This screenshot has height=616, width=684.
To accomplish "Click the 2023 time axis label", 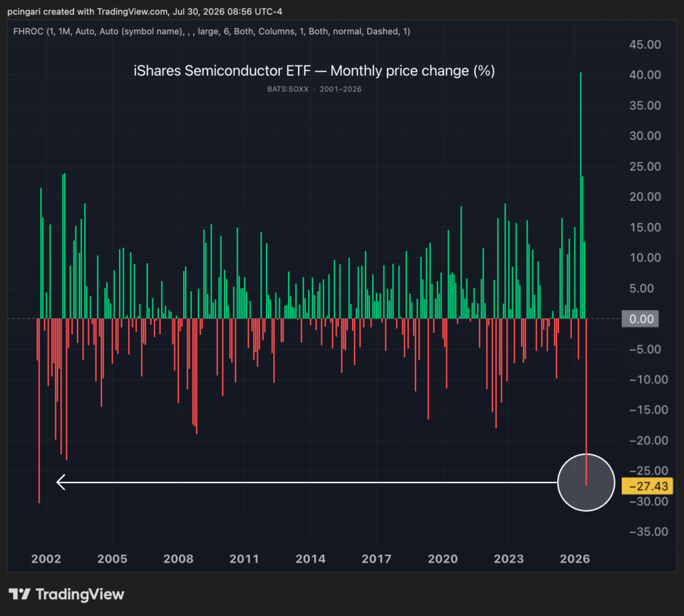I will [508, 559].
